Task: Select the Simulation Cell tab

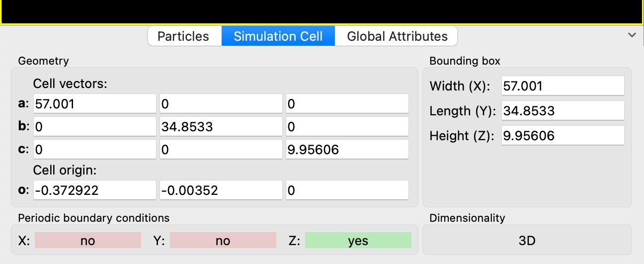Action: [278, 36]
